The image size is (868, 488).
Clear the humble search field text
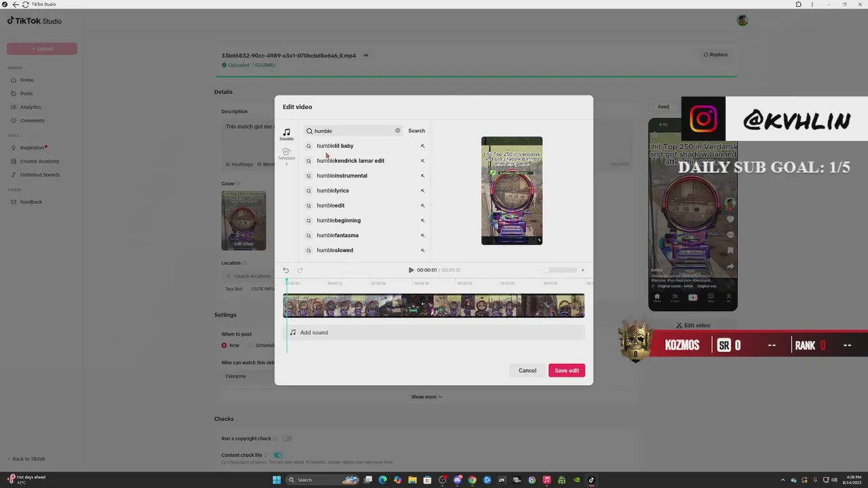point(397,131)
